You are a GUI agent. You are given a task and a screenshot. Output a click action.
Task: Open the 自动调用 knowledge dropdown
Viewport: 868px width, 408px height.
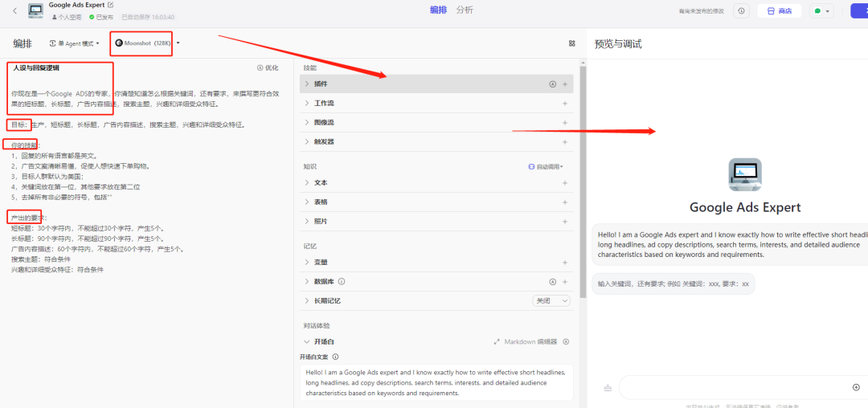click(x=546, y=166)
